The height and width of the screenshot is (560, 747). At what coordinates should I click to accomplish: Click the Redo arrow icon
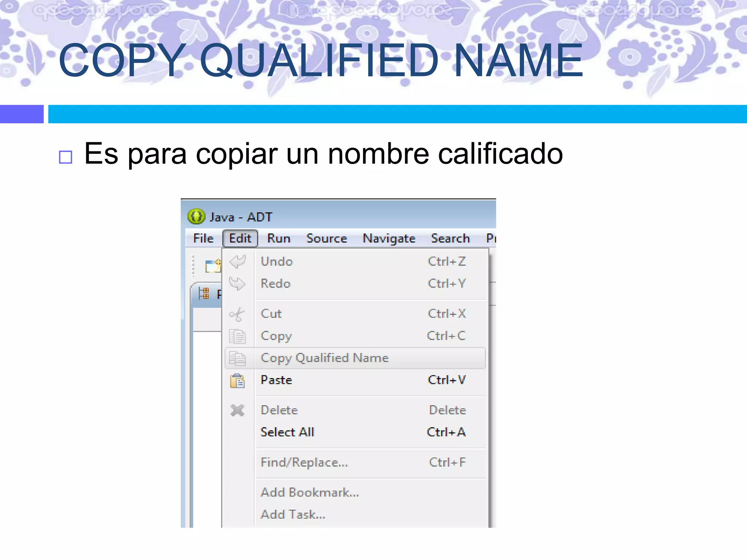click(x=237, y=284)
